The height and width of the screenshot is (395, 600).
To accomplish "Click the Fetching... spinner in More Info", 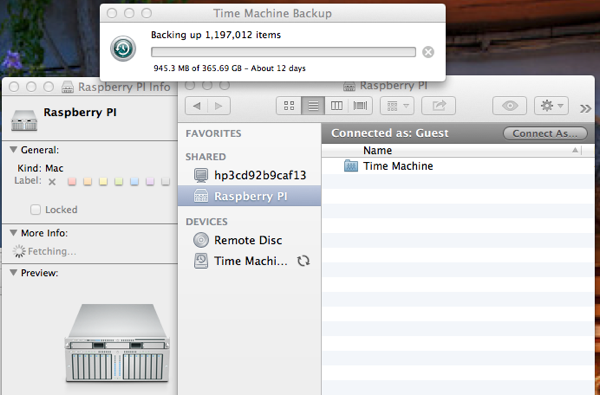I will coord(19,251).
